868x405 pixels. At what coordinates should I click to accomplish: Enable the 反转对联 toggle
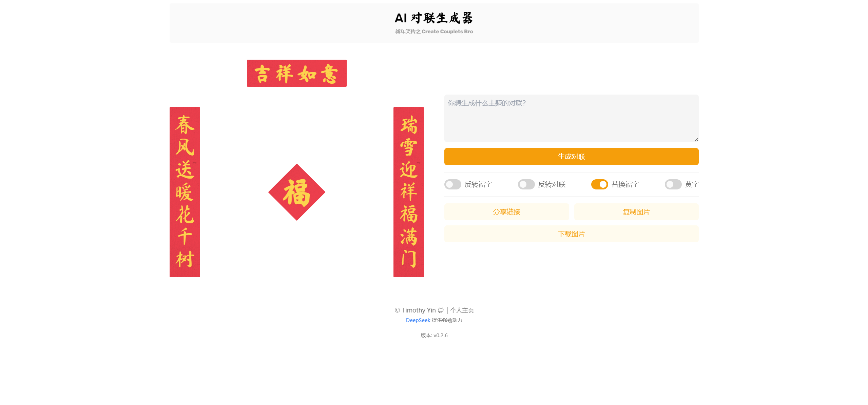pyautogui.click(x=526, y=184)
